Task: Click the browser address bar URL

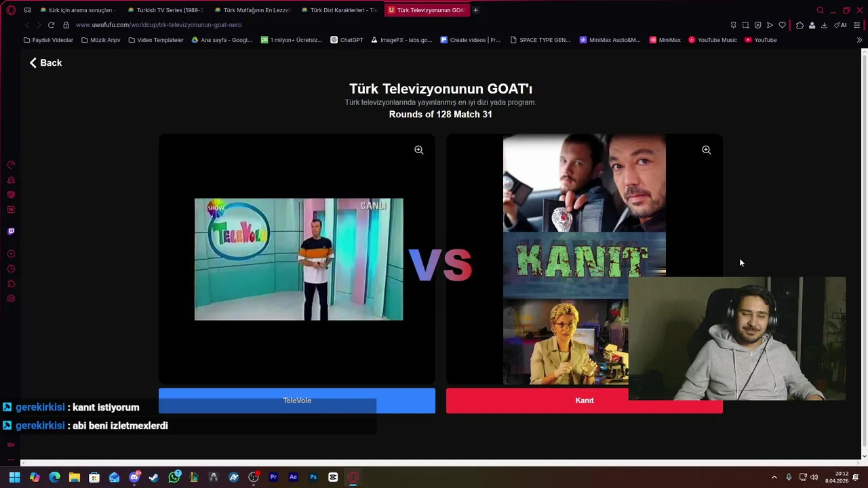Action: pos(158,25)
